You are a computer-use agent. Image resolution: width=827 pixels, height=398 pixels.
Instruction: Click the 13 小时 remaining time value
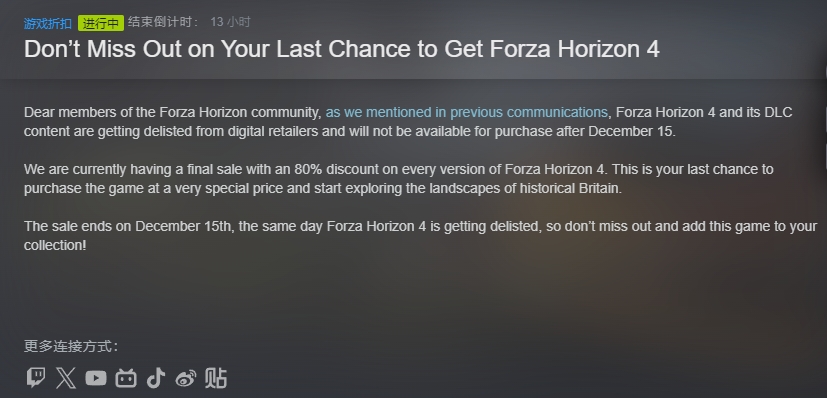click(x=230, y=22)
